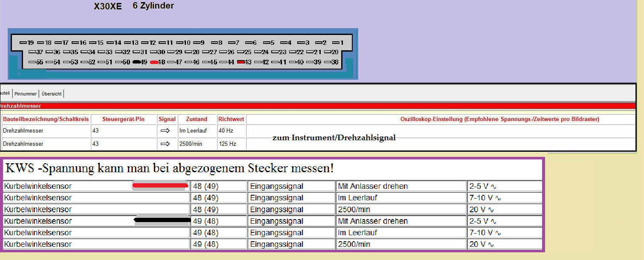
Task: Open the Übersicht tab
Action: [52, 94]
